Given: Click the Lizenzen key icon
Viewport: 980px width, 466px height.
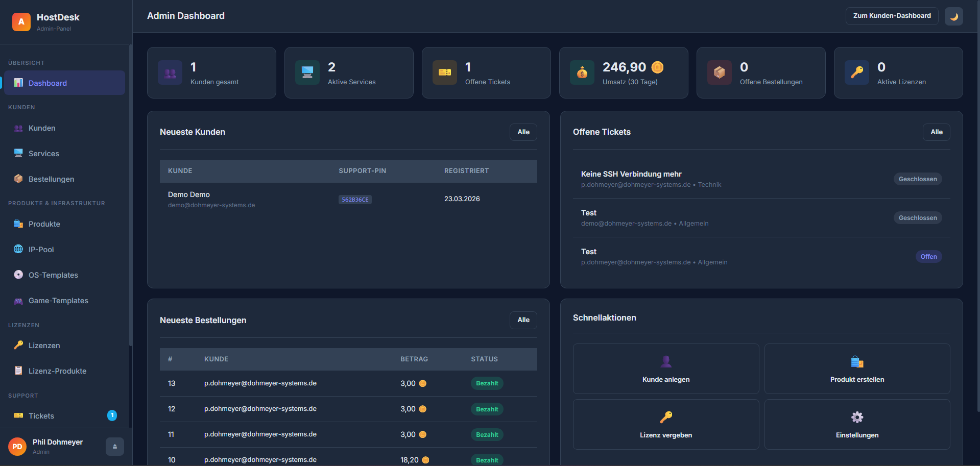Looking at the screenshot, I should [18, 345].
